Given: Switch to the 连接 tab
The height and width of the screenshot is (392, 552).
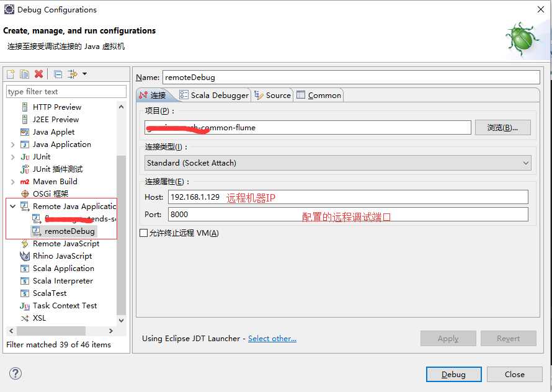Looking at the screenshot, I should pos(153,95).
